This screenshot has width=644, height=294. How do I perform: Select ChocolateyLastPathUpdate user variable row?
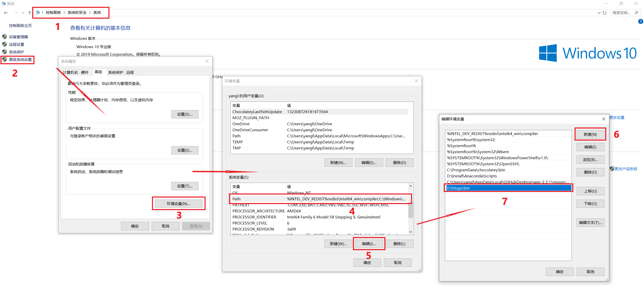point(319,112)
